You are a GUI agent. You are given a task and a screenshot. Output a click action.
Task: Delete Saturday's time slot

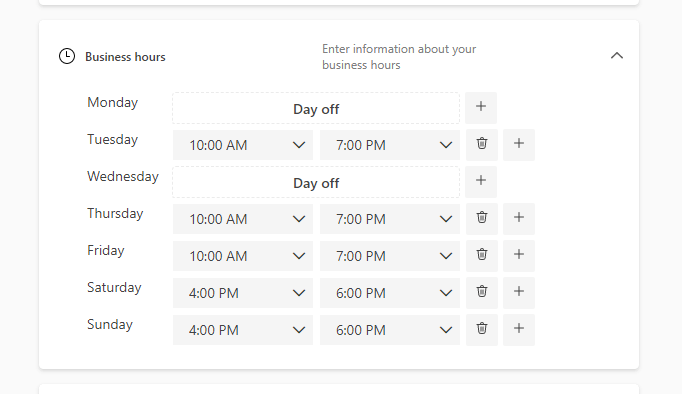click(481, 293)
